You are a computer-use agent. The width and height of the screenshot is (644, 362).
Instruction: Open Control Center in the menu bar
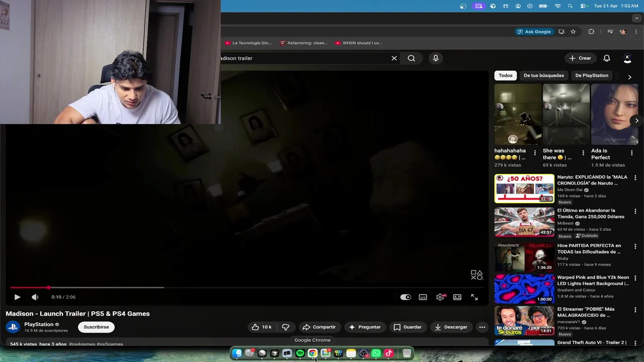583,6
